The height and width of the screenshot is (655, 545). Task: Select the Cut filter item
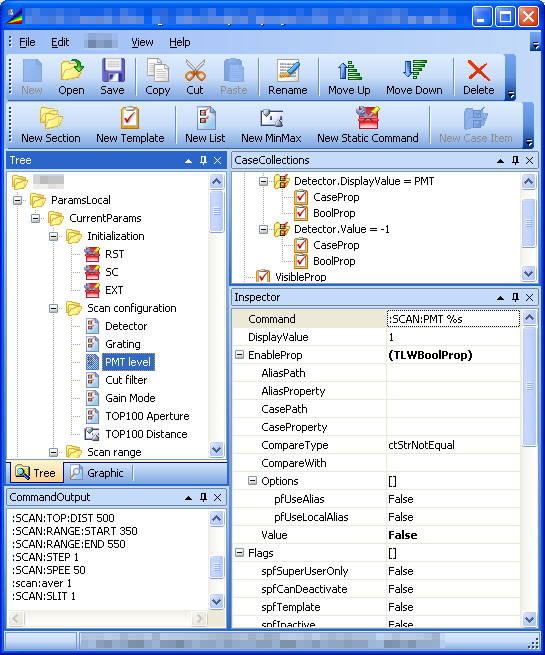point(126,380)
